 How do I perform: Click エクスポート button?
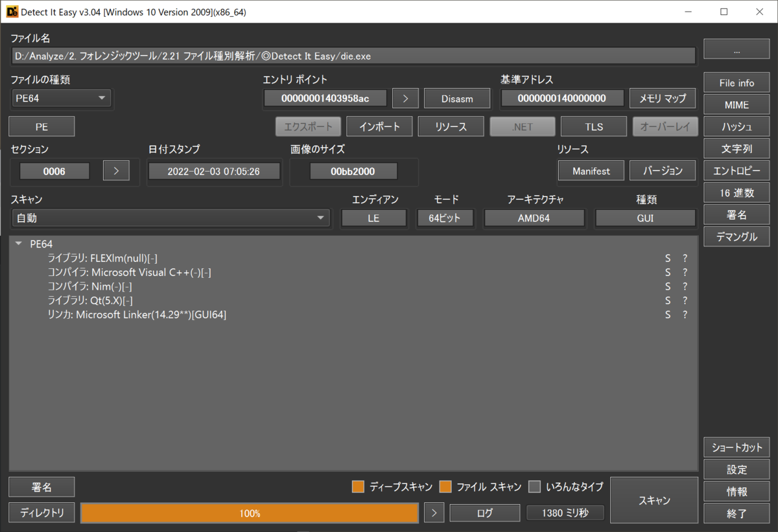coord(308,127)
